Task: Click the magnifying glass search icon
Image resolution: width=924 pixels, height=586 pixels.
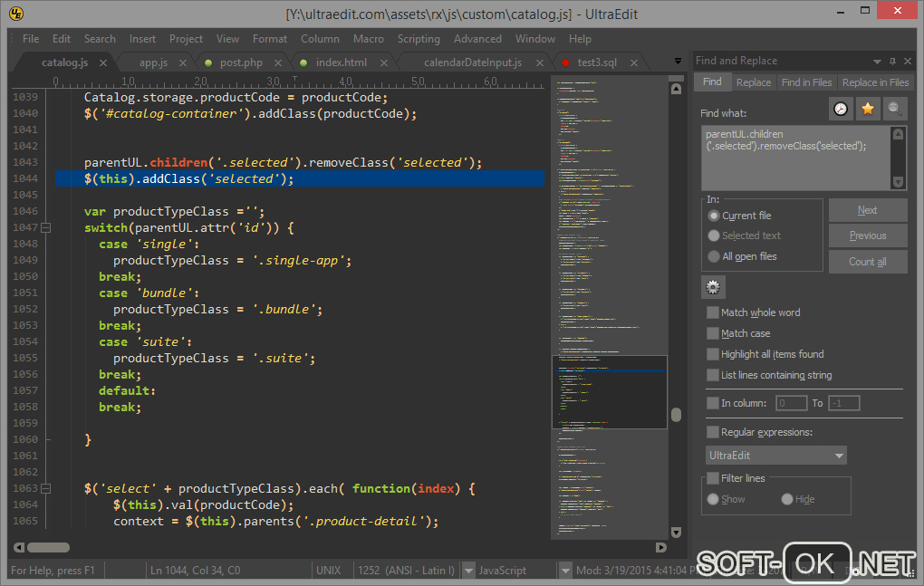Action: tap(895, 109)
